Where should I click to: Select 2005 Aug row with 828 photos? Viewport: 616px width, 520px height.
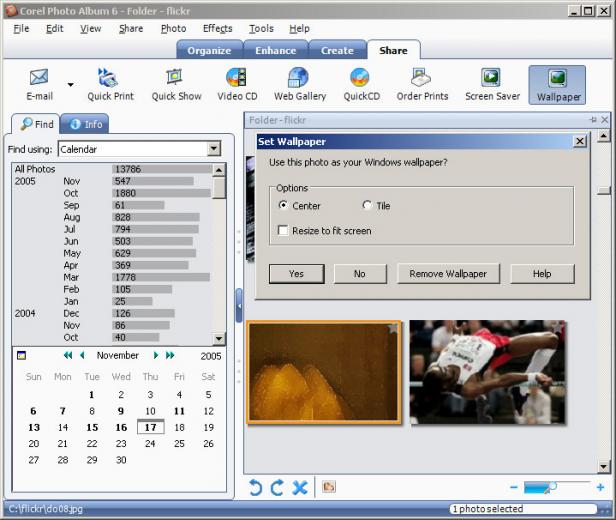pyautogui.click(x=112, y=217)
